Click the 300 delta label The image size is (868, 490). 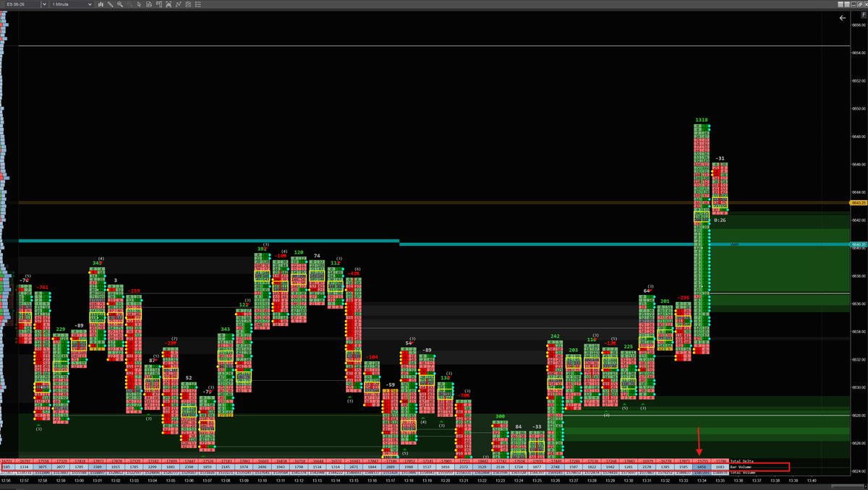(500, 417)
